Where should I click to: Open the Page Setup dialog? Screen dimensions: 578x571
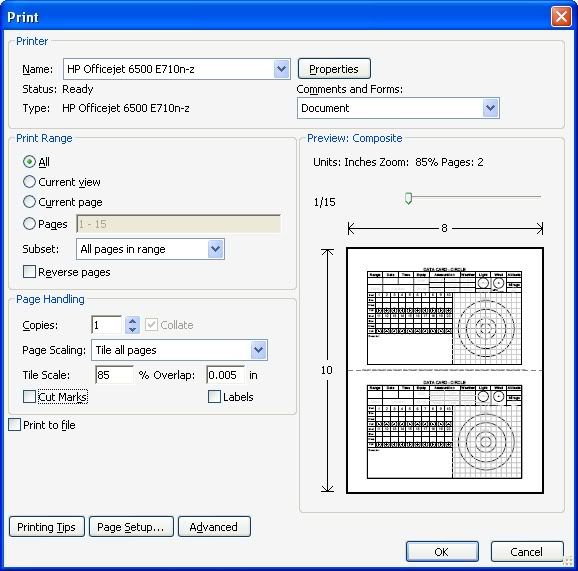point(131,527)
